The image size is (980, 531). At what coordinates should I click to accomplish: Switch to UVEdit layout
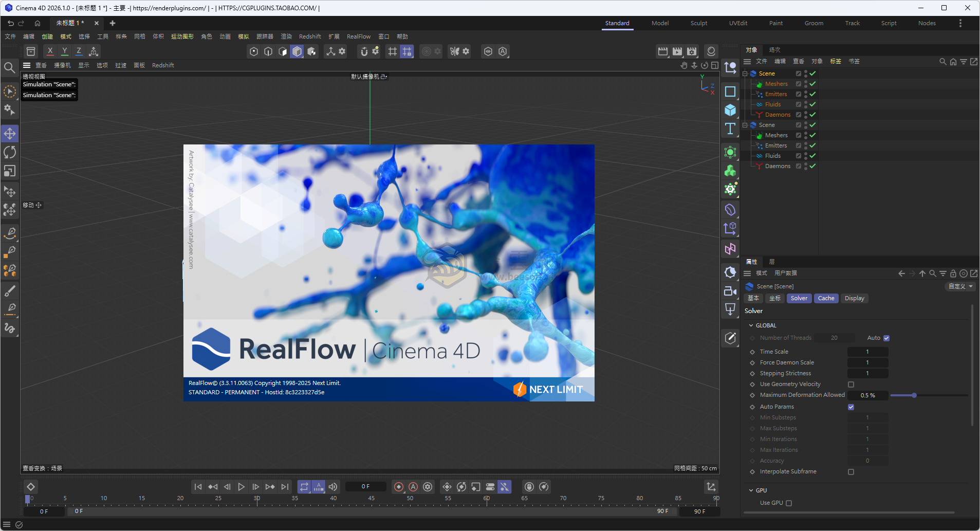click(x=738, y=23)
